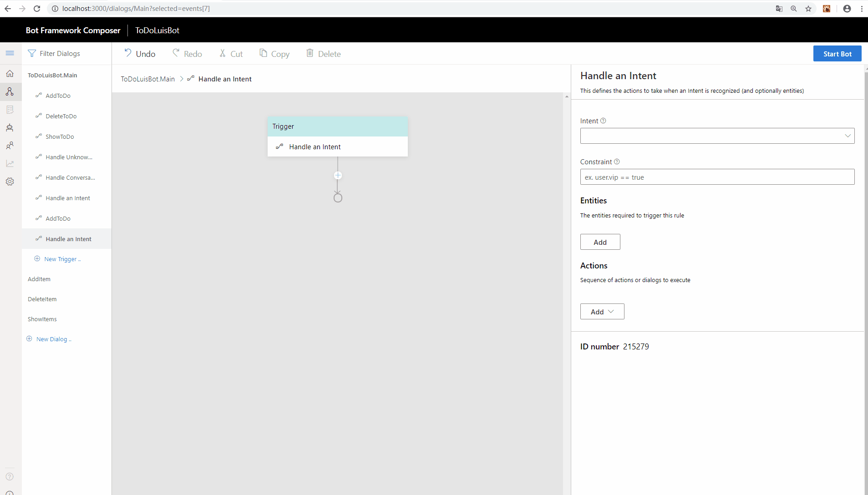
Task: Select the Handle an Intent trigger node
Action: (337, 146)
